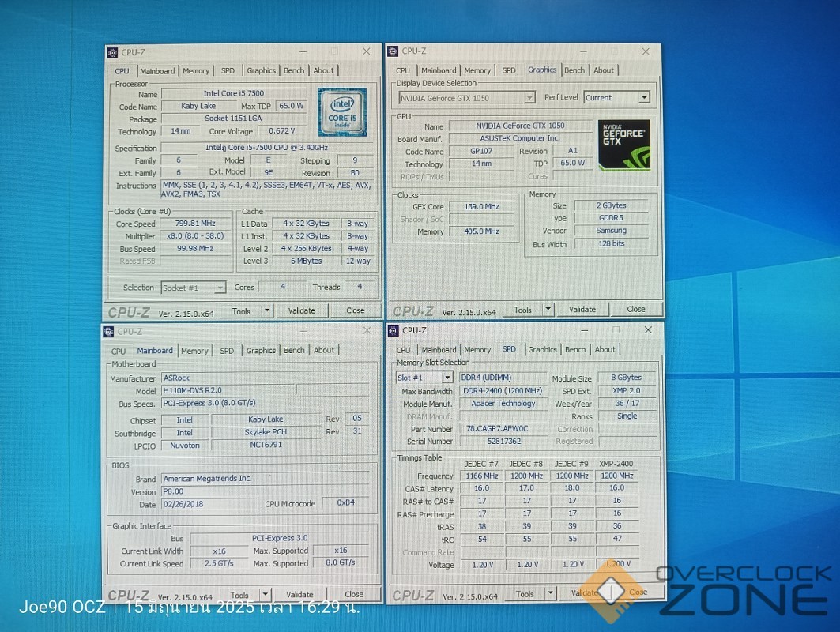
Task: Click GFX Core value 139.0 MHz
Action: 481,206
